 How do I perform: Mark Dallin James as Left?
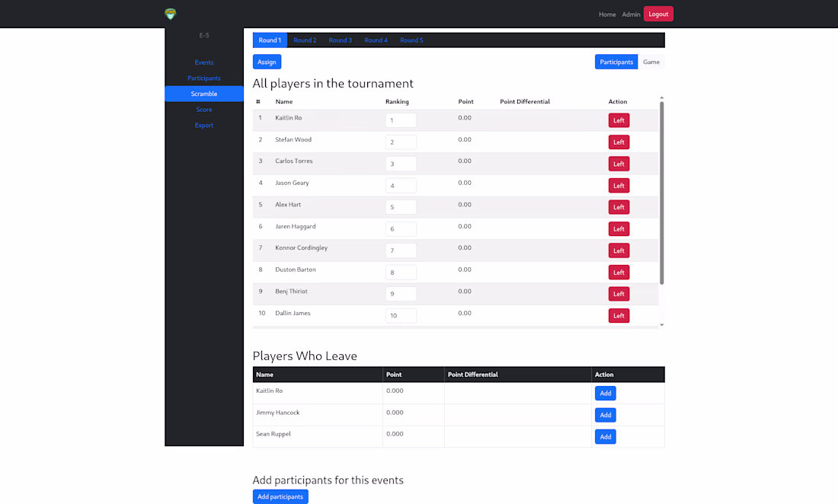pyautogui.click(x=619, y=315)
